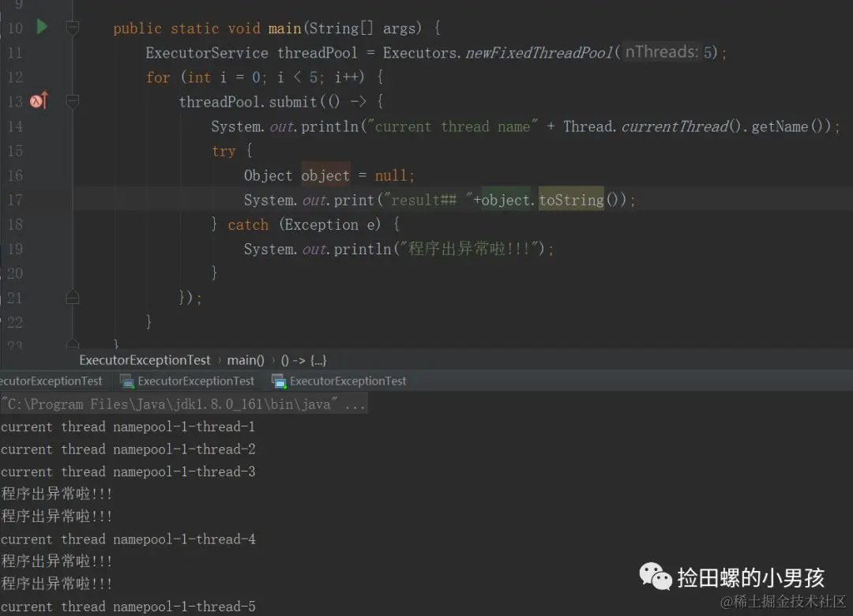Switch to the middle ExecutorExceptionTest run tab
Viewport: 853px width, 616px height.
tap(187, 381)
